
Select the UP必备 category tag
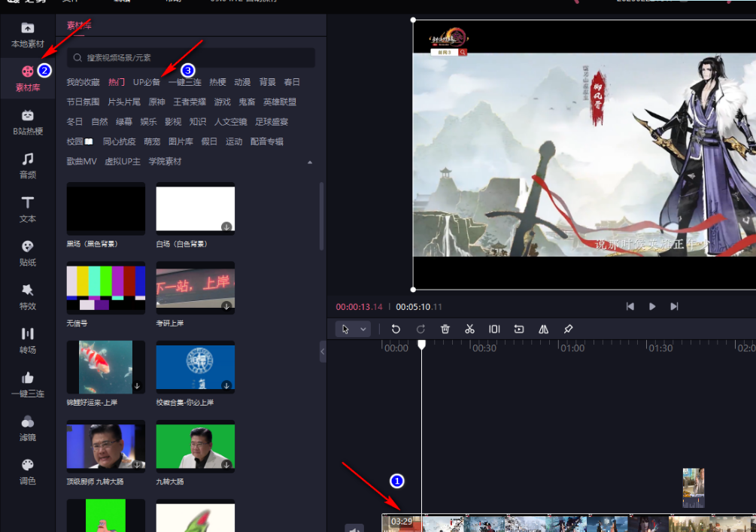point(147,82)
